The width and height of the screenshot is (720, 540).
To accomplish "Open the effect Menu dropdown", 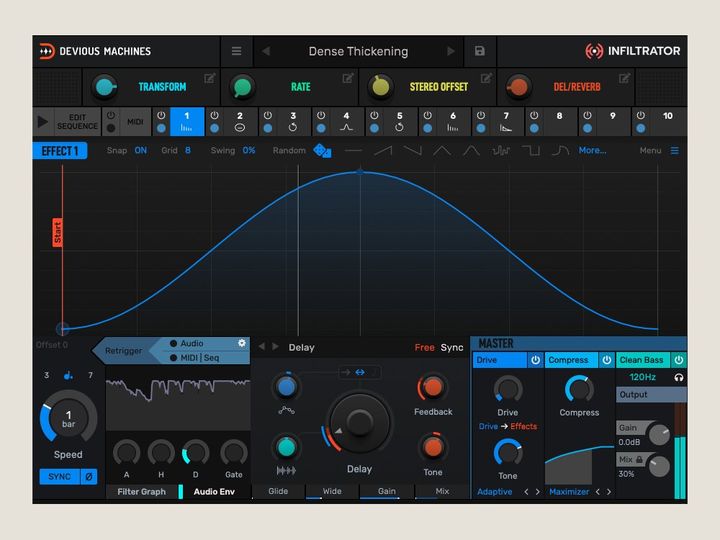I will pyautogui.click(x=659, y=151).
